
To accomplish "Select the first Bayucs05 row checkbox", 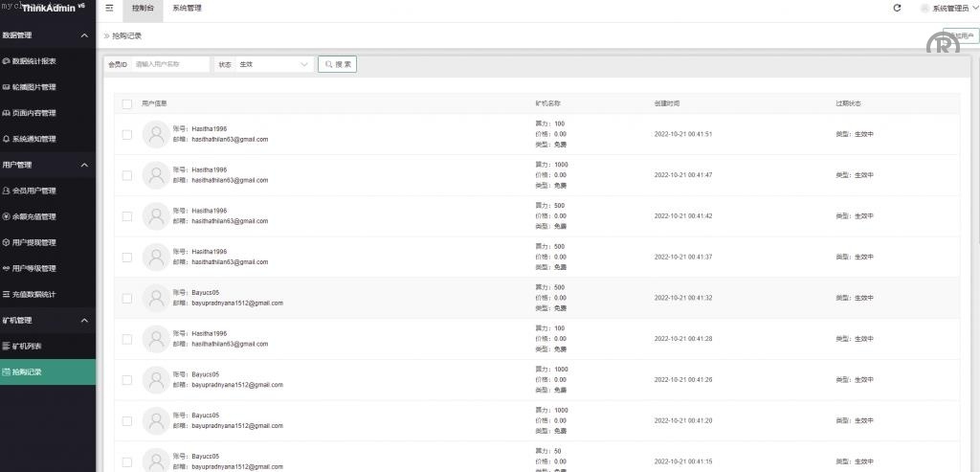I will point(127,299).
